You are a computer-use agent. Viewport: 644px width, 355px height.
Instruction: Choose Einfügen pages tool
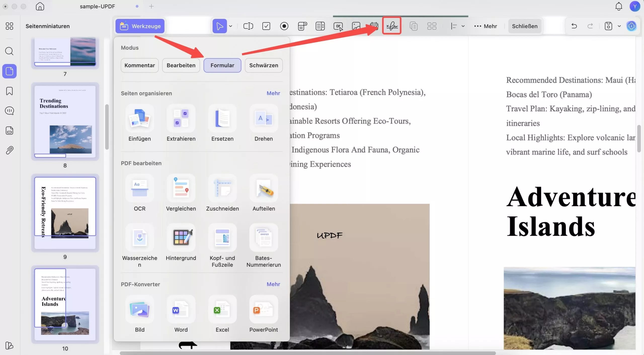pyautogui.click(x=140, y=123)
